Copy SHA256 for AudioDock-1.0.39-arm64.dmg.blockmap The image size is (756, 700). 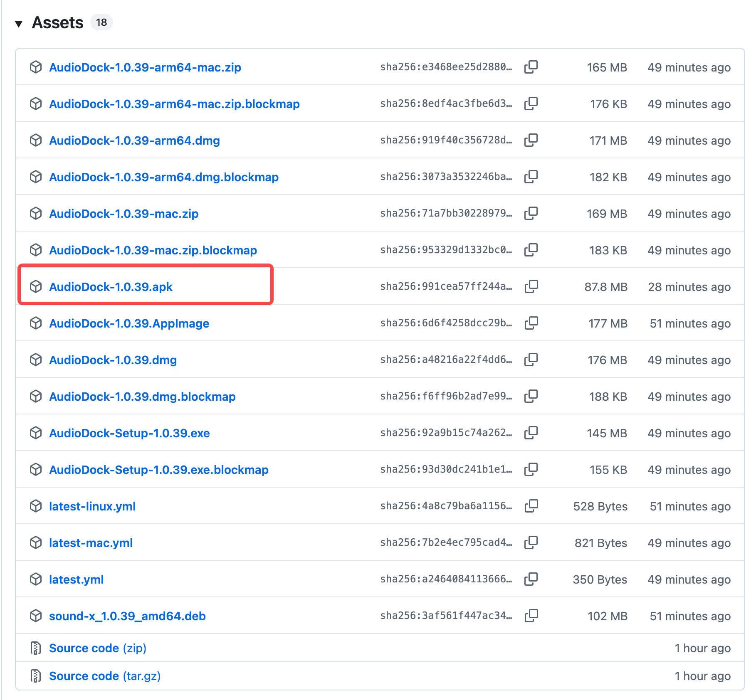click(x=531, y=177)
